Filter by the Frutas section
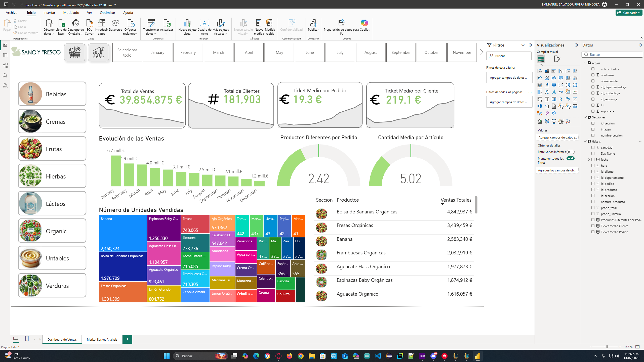Screen dimensions: 644x362 pyautogui.click(x=52, y=149)
